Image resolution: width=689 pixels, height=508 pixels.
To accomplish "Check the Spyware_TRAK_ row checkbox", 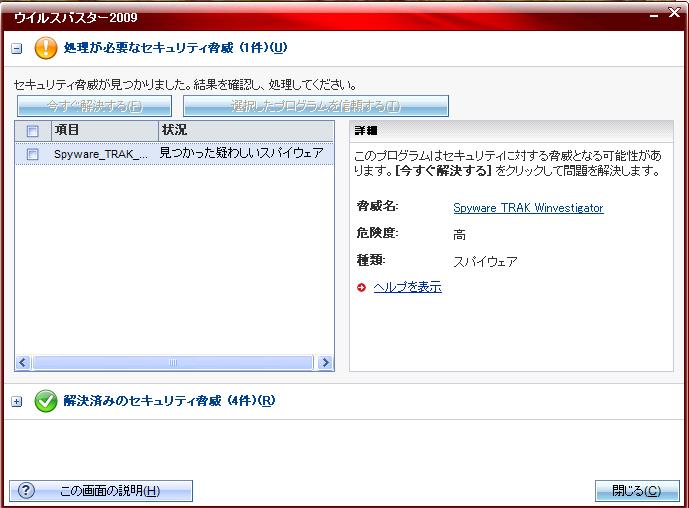I will tap(33, 154).
